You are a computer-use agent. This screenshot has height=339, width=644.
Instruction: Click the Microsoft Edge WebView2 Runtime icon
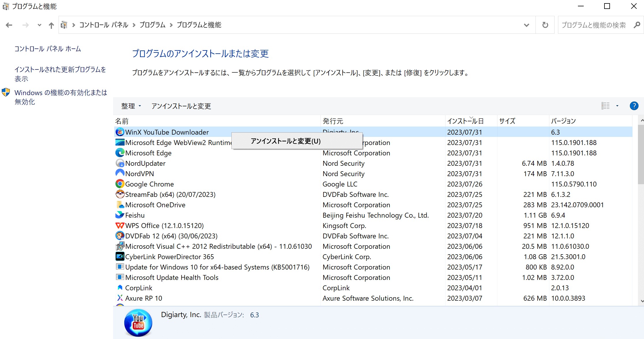(x=120, y=142)
